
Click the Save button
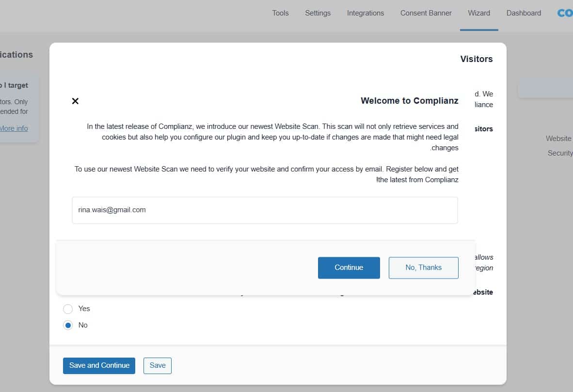pyautogui.click(x=158, y=366)
